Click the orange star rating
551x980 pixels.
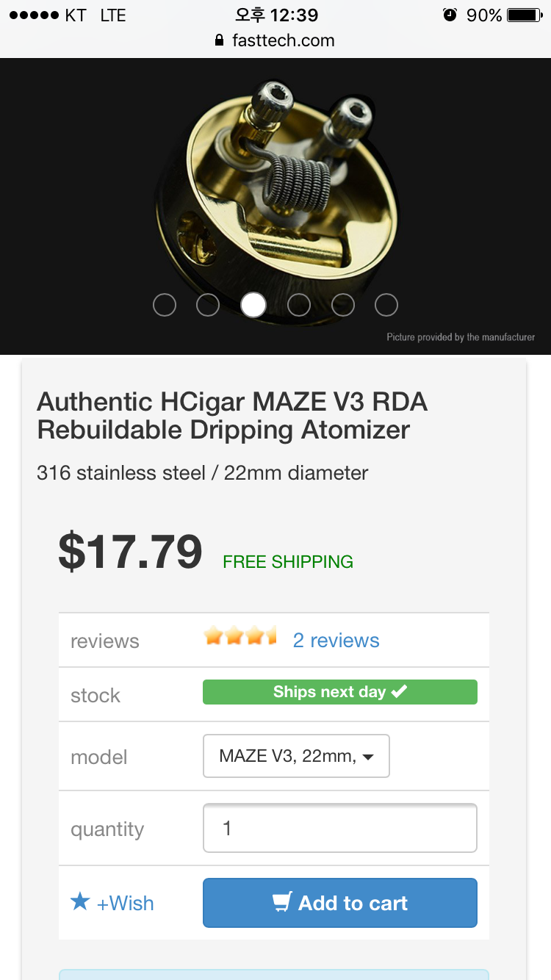pos(240,636)
